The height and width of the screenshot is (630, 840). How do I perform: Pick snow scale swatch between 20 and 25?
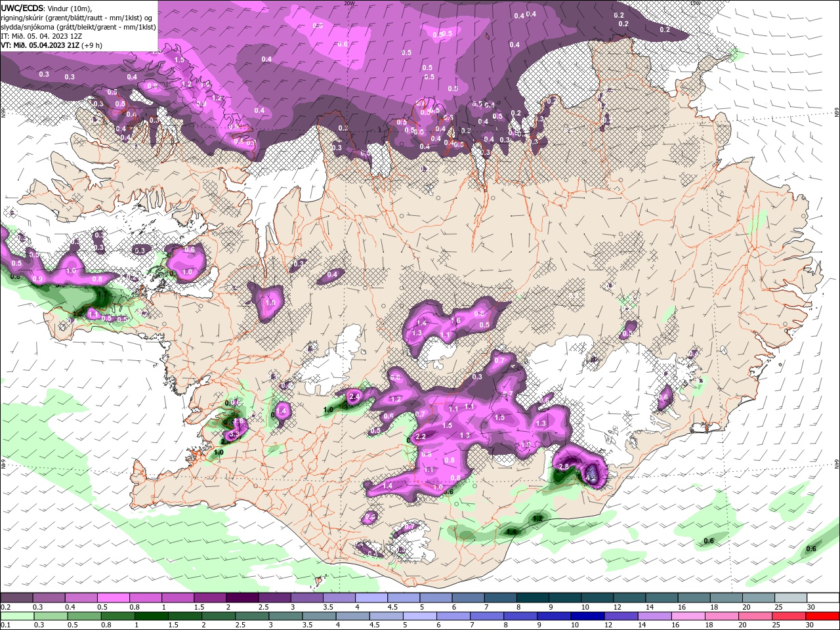click(759, 597)
